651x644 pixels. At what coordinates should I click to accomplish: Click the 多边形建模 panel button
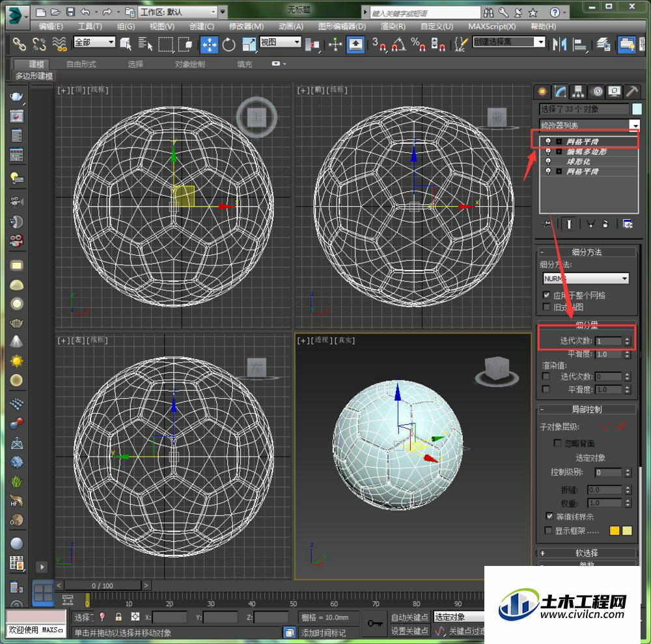[x=34, y=76]
